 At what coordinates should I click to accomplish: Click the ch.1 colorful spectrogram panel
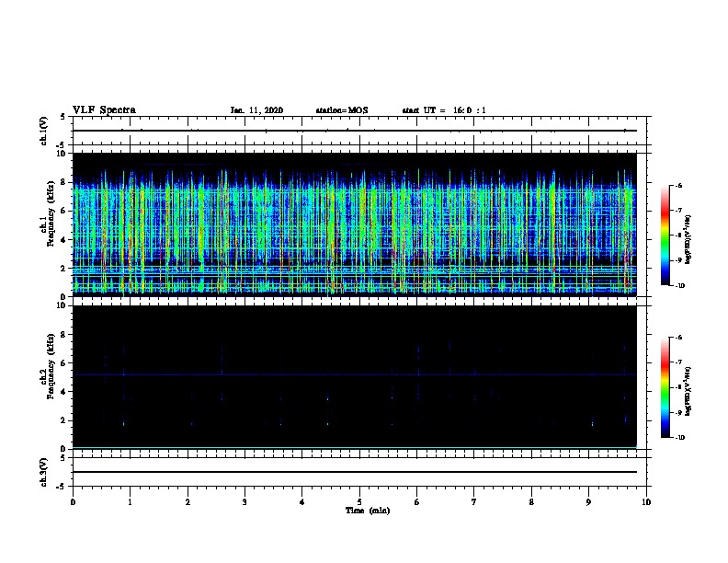[354, 224]
